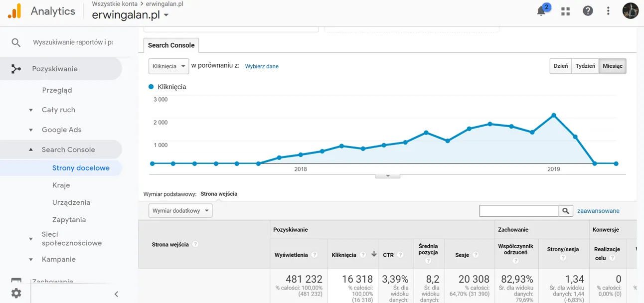Expand the Sieci społecznościowe menu
This screenshot has height=303, width=644.
point(31,239)
